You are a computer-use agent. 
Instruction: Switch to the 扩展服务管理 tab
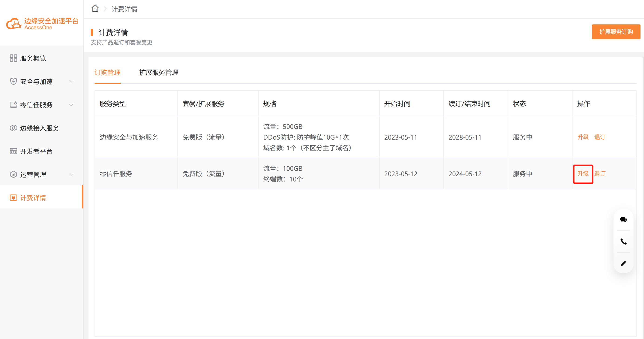click(159, 73)
